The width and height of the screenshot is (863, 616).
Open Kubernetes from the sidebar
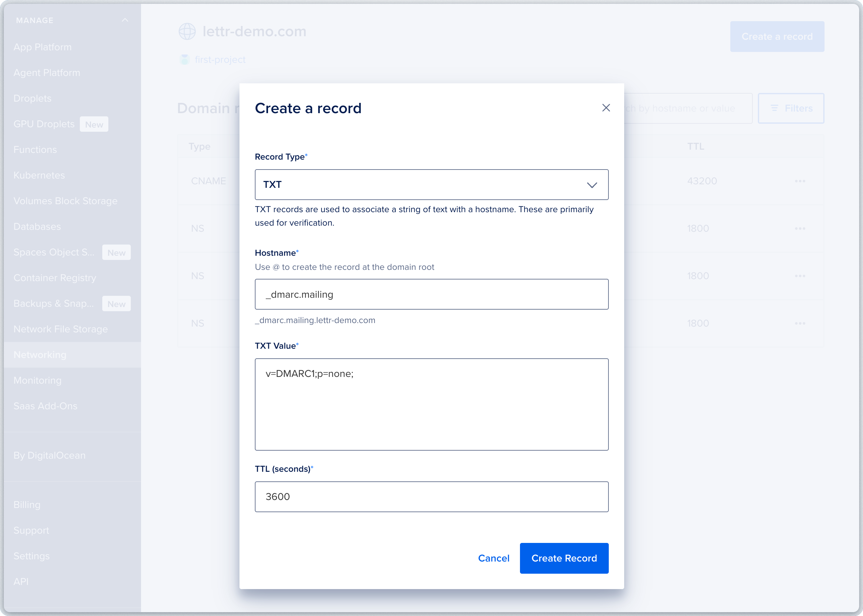point(39,175)
